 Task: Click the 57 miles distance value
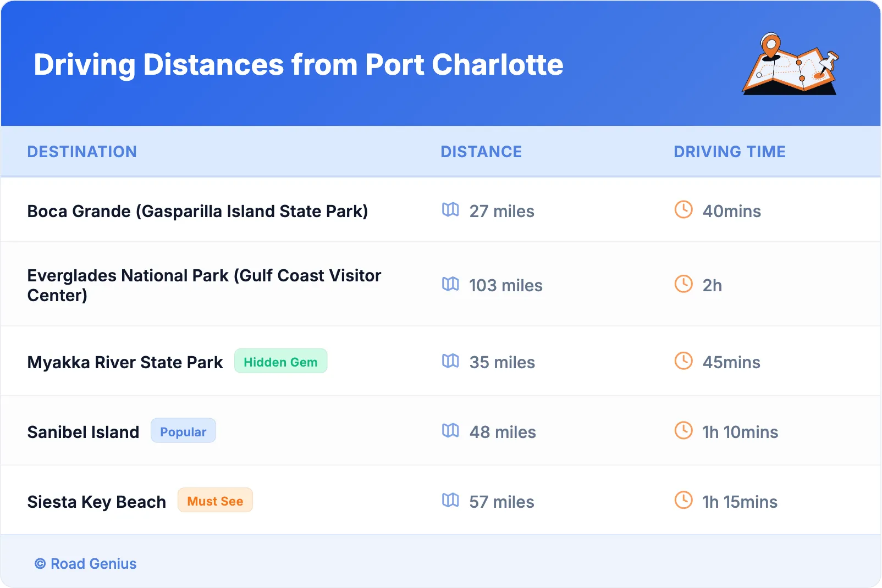click(501, 502)
